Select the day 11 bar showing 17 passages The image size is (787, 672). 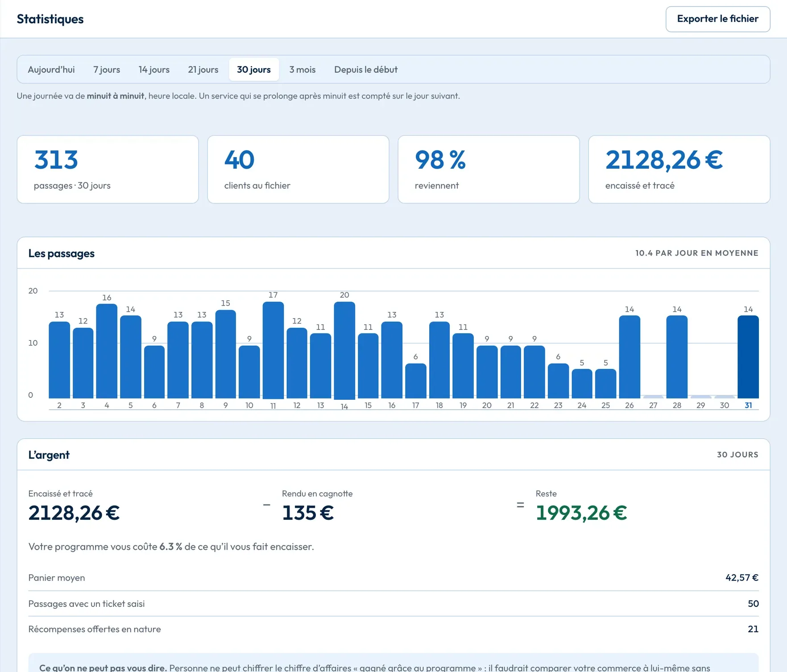[x=273, y=350]
